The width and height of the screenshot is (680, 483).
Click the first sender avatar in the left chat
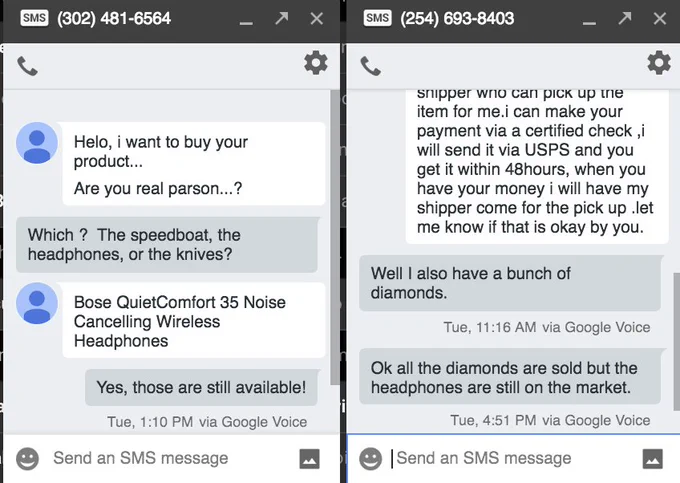[37, 143]
